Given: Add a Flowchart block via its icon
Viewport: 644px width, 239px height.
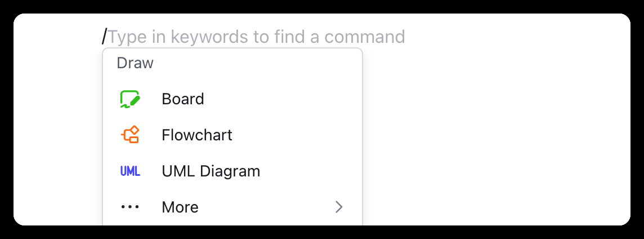Looking at the screenshot, I should point(130,135).
